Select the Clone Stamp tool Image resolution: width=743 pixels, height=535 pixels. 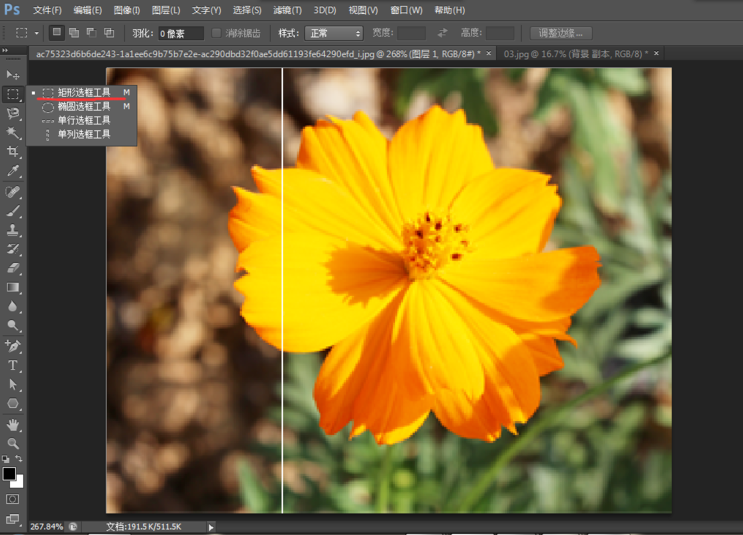coord(13,230)
